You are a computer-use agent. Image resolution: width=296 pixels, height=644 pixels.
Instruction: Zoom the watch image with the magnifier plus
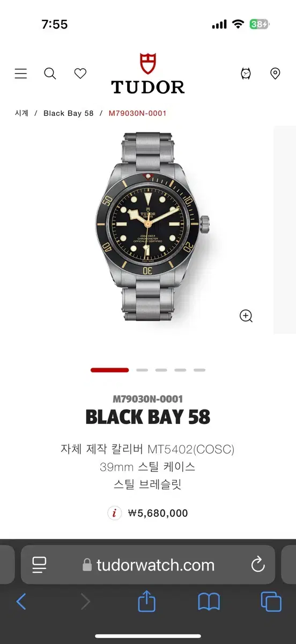tap(246, 316)
